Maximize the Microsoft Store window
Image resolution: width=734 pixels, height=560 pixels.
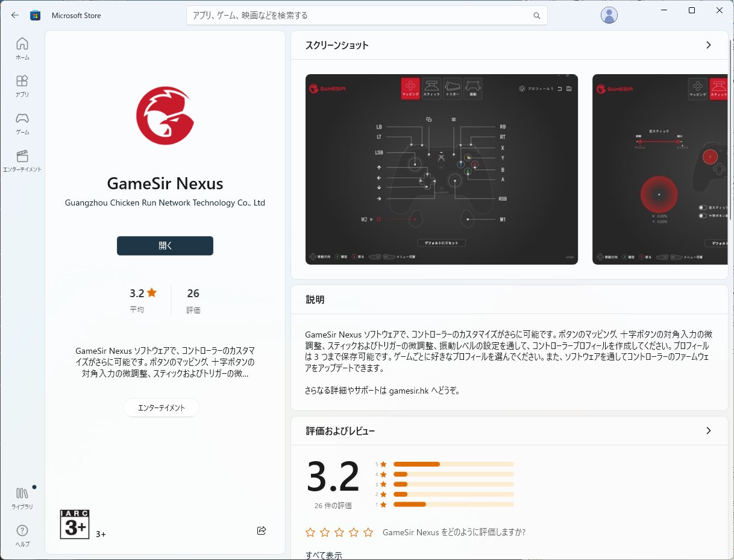pos(692,10)
